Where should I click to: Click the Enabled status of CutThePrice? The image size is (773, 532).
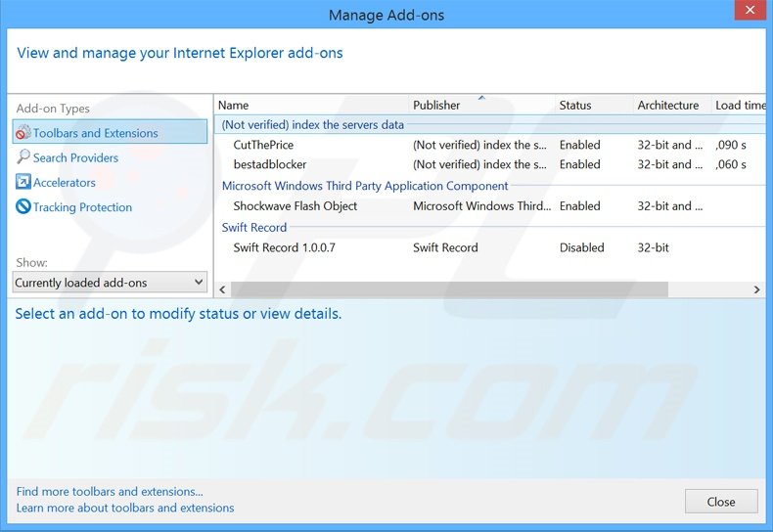point(579,145)
